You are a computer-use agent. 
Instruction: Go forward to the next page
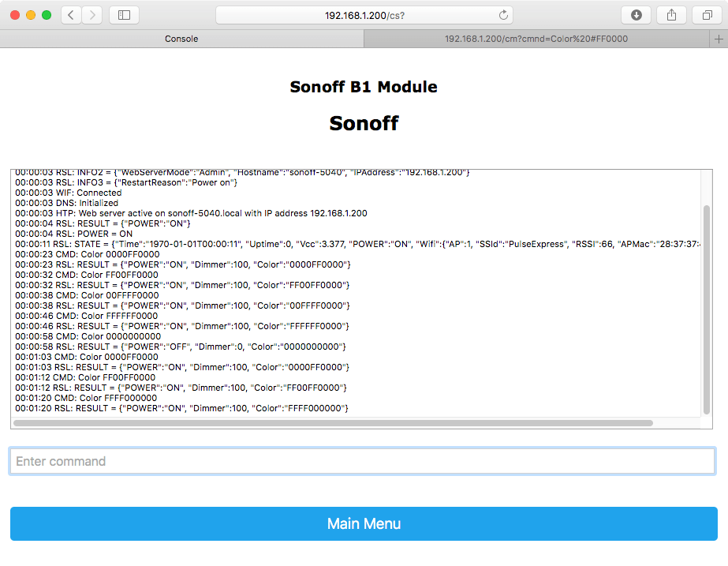point(92,15)
